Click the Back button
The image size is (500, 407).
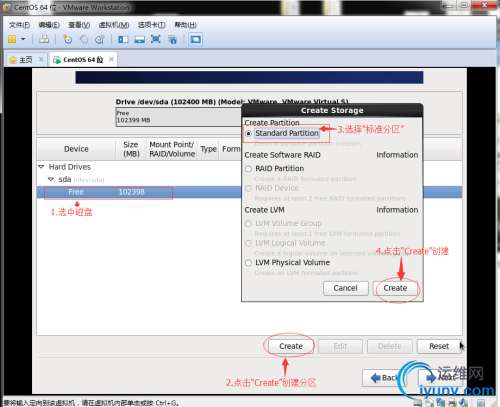[x=384, y=378]
